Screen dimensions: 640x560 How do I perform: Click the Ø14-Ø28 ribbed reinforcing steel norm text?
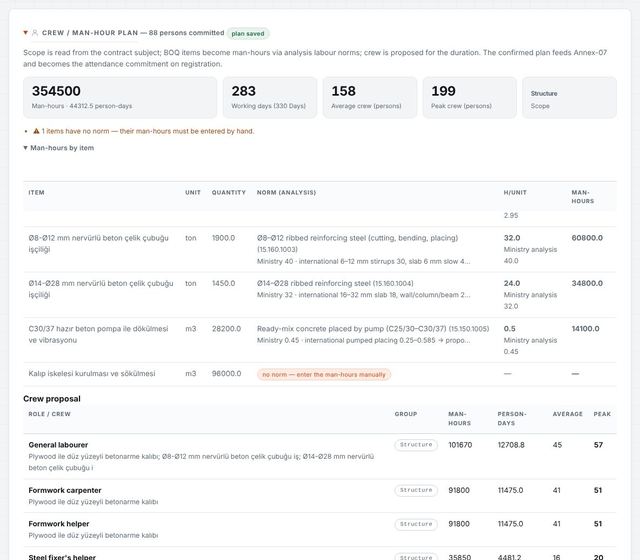[335, 283]
